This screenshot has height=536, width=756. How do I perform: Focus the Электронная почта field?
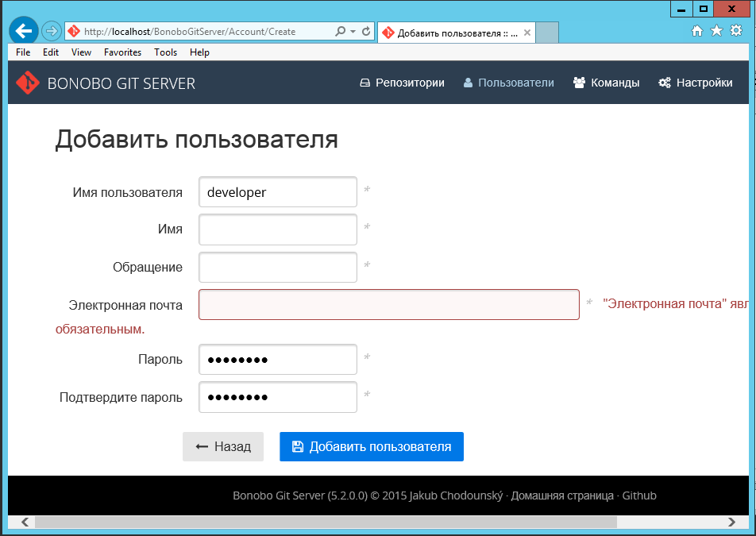(x=389, y=305)
